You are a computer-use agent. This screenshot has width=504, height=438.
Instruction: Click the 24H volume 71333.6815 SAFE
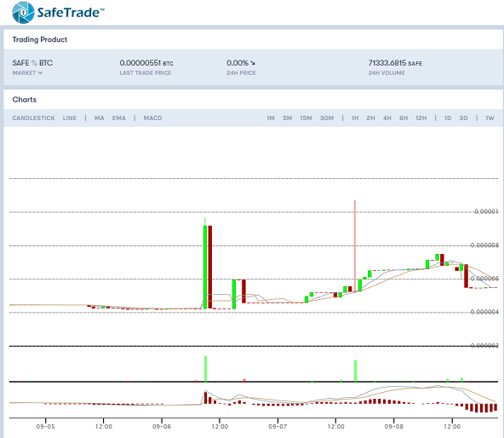(x=395, y=63)
